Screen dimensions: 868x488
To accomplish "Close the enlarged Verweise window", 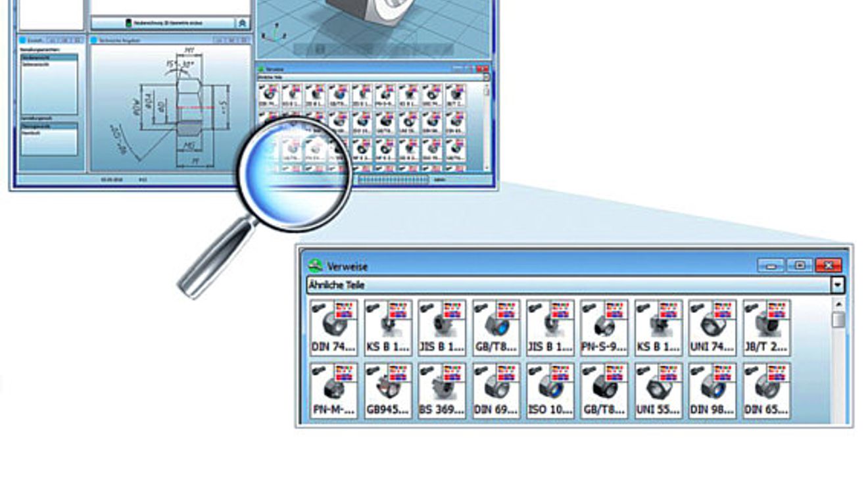I will (829, 265).
